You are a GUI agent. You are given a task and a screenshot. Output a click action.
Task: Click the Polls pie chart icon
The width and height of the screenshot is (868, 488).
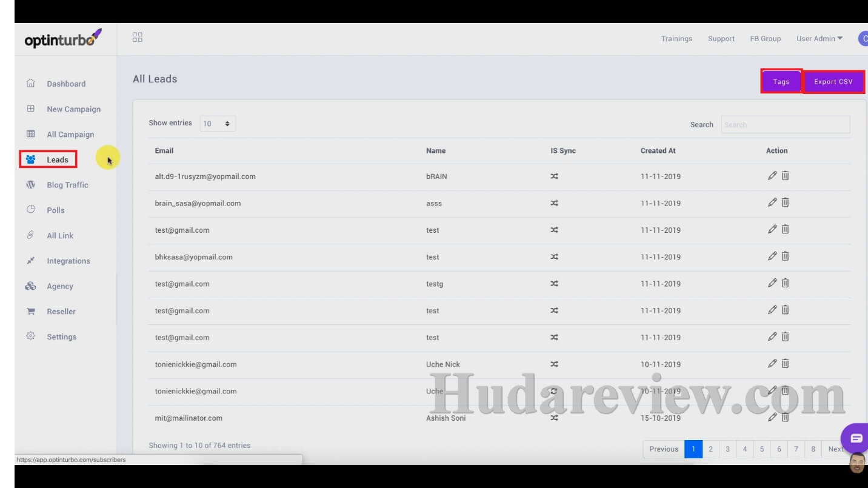(x=31, y=210)
